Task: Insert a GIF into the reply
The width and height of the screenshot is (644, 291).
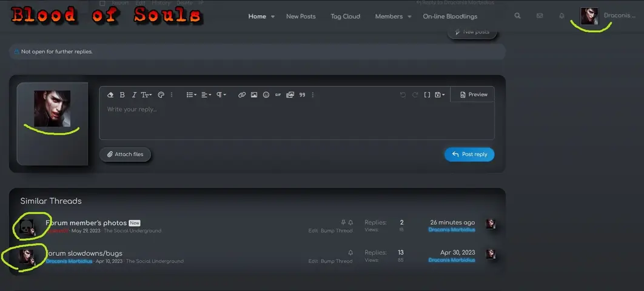Action: coord(278,95)
